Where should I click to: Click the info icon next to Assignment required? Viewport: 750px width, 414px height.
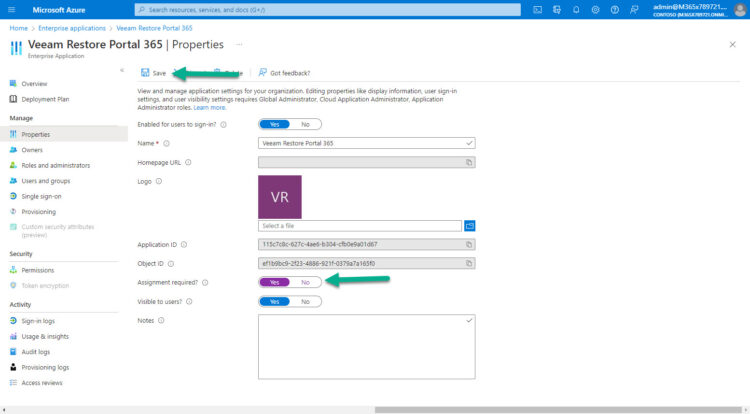205,283
